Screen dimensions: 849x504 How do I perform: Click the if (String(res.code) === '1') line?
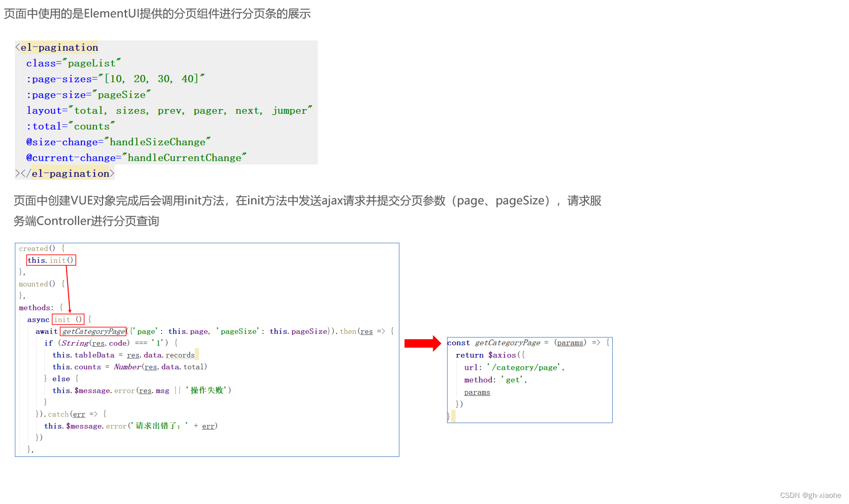111,343
